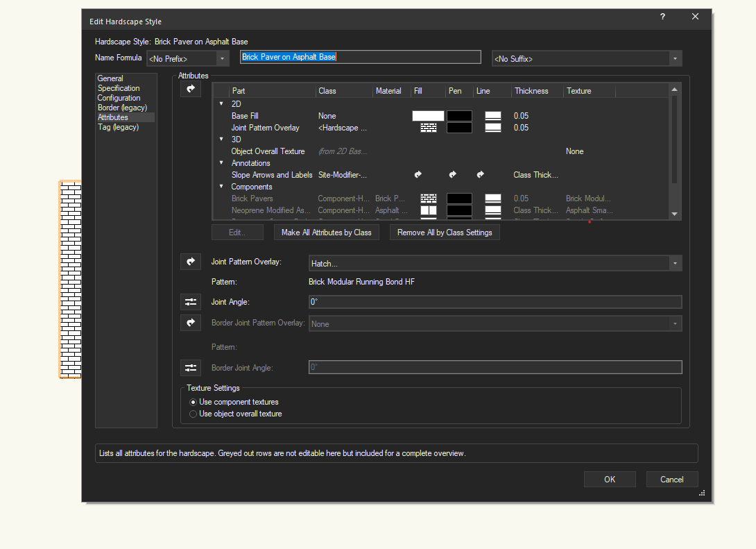
Task: Click the Border Joint Angle settings icon
Action: [x=190, y=368]
